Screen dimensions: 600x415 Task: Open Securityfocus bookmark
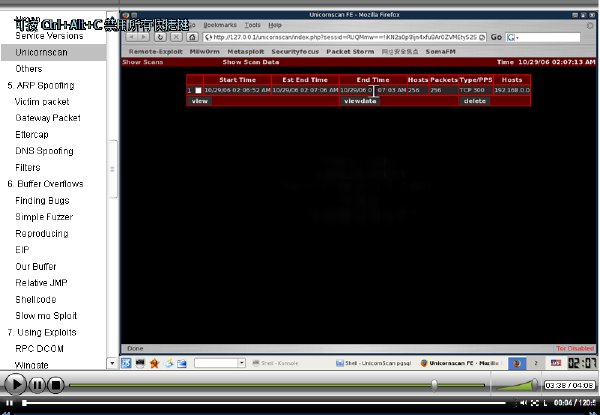pyautogui.click(x=295, y=52)
